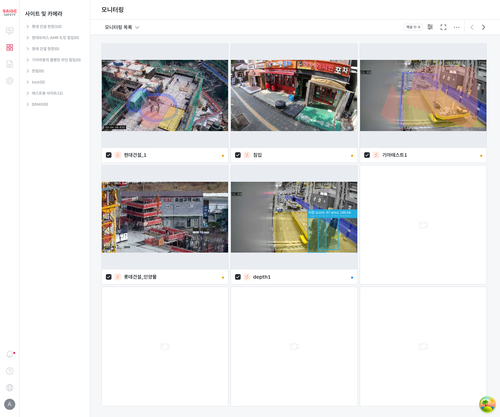Uncheck the 현대건설_1 camera checkbox
The width and height of the screenshot is (500, 417).
click(109, 155)
